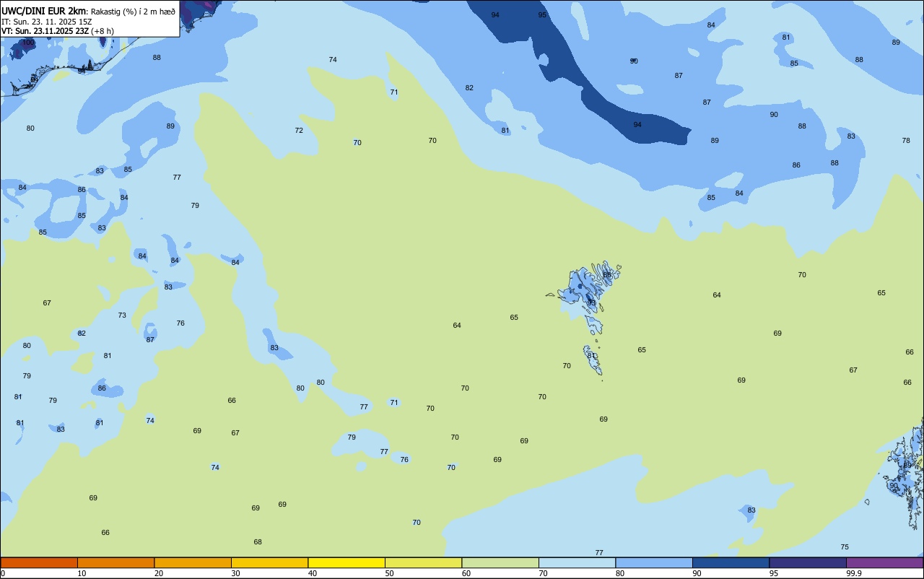Viewport: 924px width, 579px height.
Task: Click the '99.9' legend scale label
Action: click(853, 573)
